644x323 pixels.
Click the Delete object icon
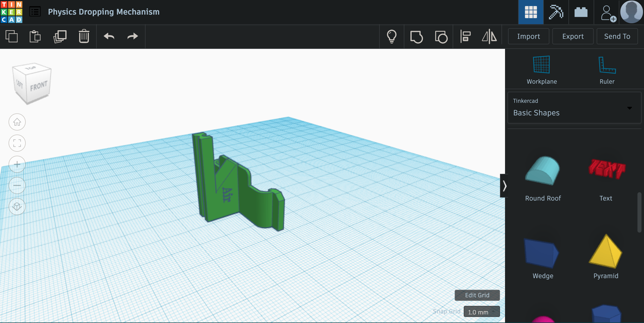coord(84,36)
